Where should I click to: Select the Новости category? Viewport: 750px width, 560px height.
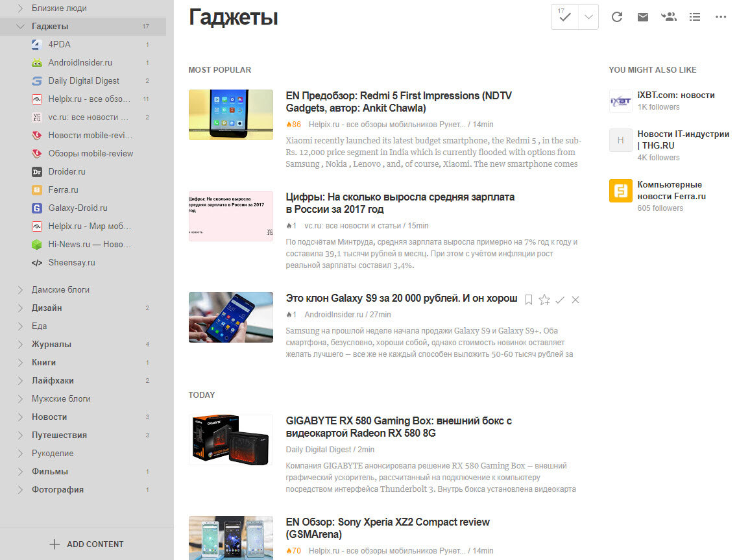(x=49, y=417)
